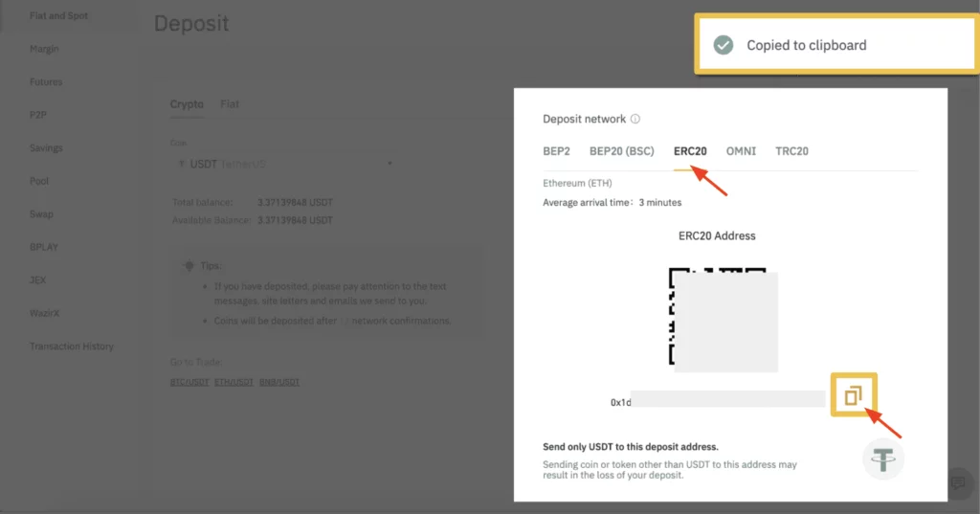
Task: Open Futures in the sidebar
Action: click(x=46, y=82)
